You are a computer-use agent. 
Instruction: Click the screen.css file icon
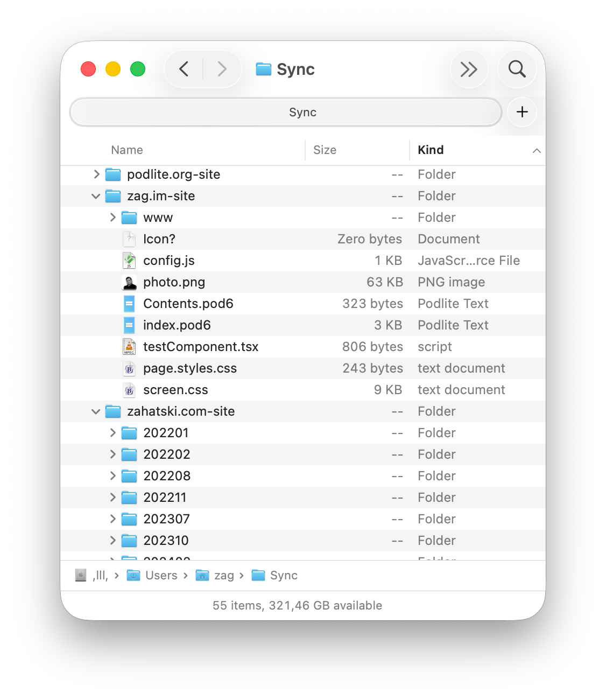(129, 390)
